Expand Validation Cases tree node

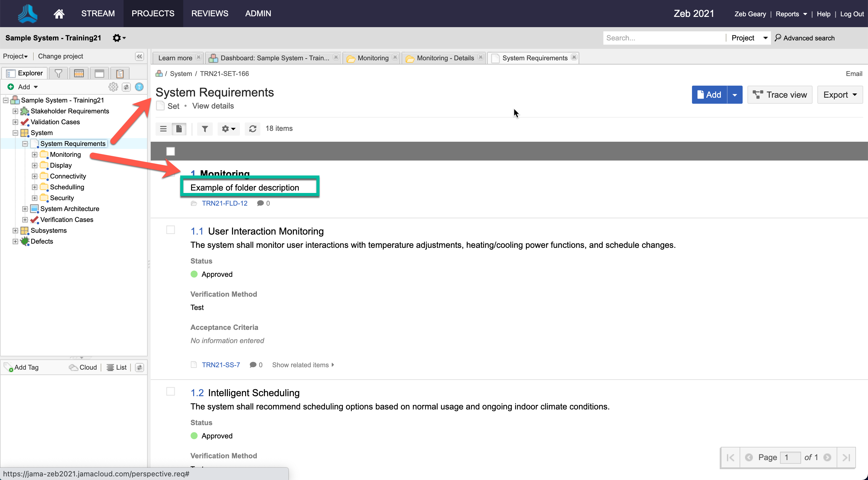pos(15,122)
